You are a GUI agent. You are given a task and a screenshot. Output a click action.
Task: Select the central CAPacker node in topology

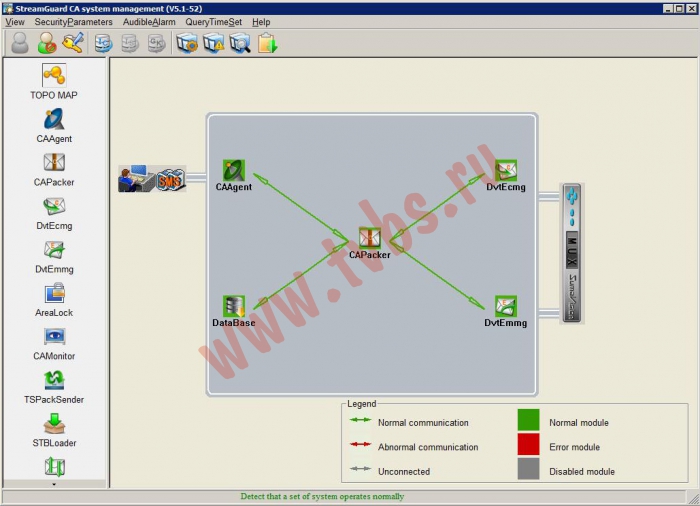pyautogui.click(x=370, y=243)
